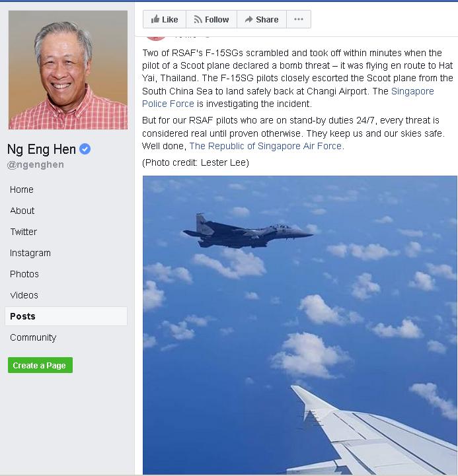Screen dimensions: 458x476
Task: Click the blue verified badge
Action: (x=85, y=149)
